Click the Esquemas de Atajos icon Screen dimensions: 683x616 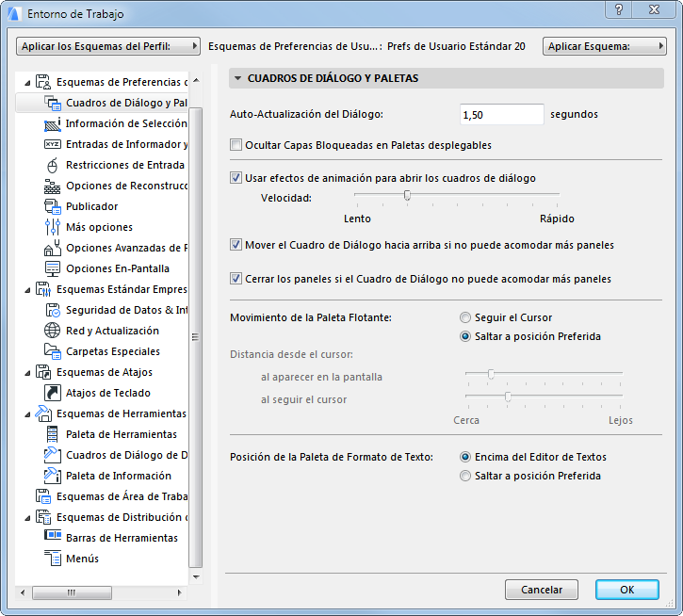pyautogui.click(x=43, y=372)
